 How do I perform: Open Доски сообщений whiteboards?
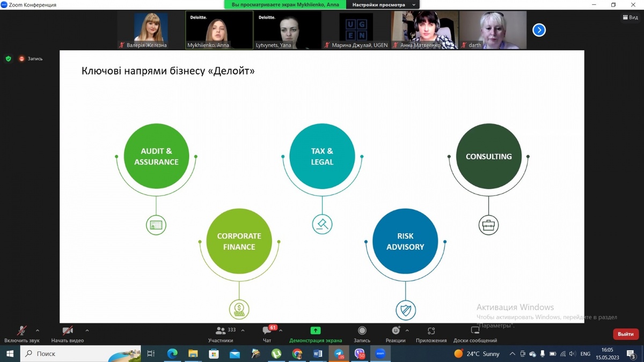click(475, 334)
